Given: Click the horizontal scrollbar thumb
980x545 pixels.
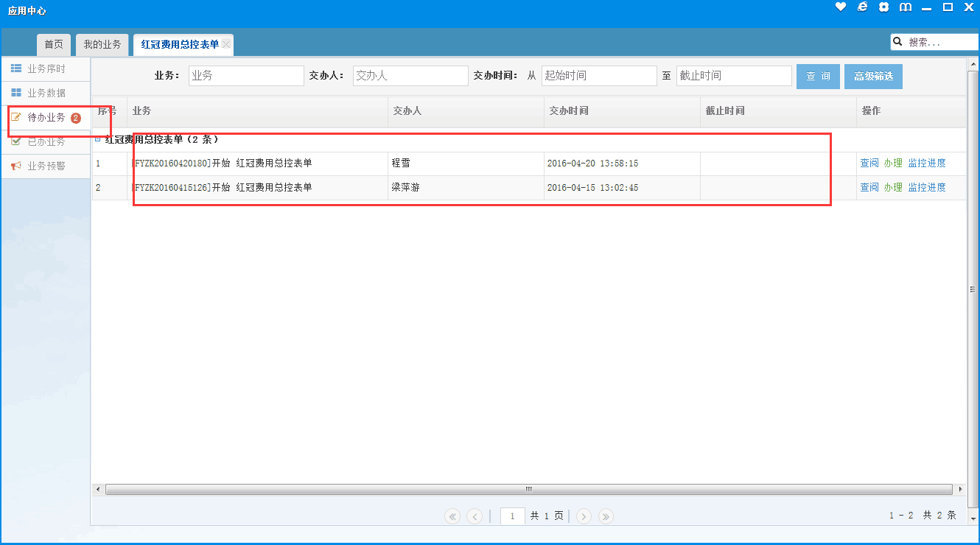Looking at the screenshot, I should [x=528, y=489].
